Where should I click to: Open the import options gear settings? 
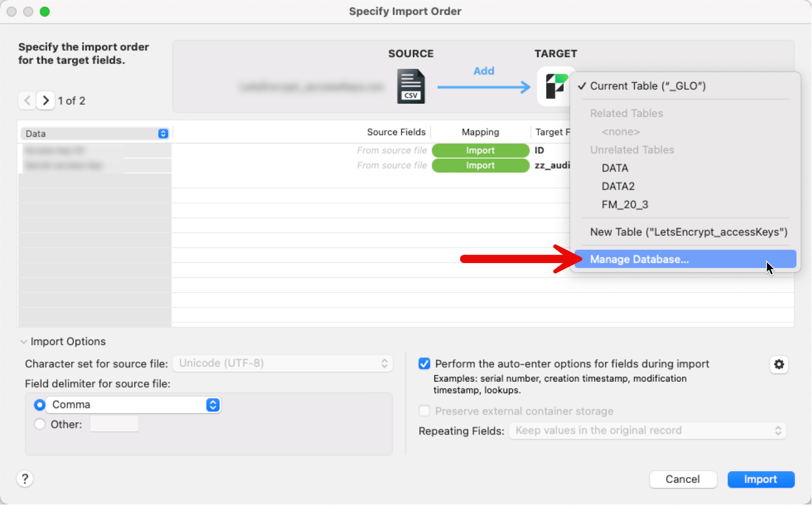coord(779,365)
